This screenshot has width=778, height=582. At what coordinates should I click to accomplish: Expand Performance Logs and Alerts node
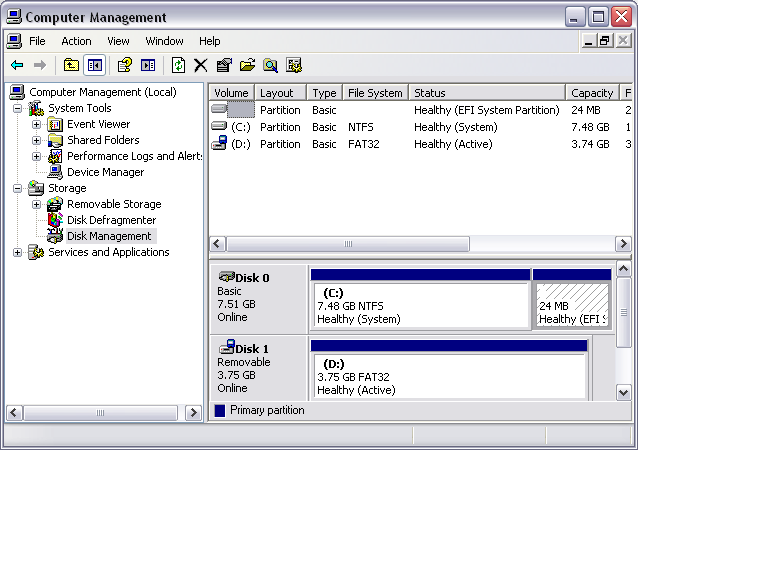click(x=36, y=156)
